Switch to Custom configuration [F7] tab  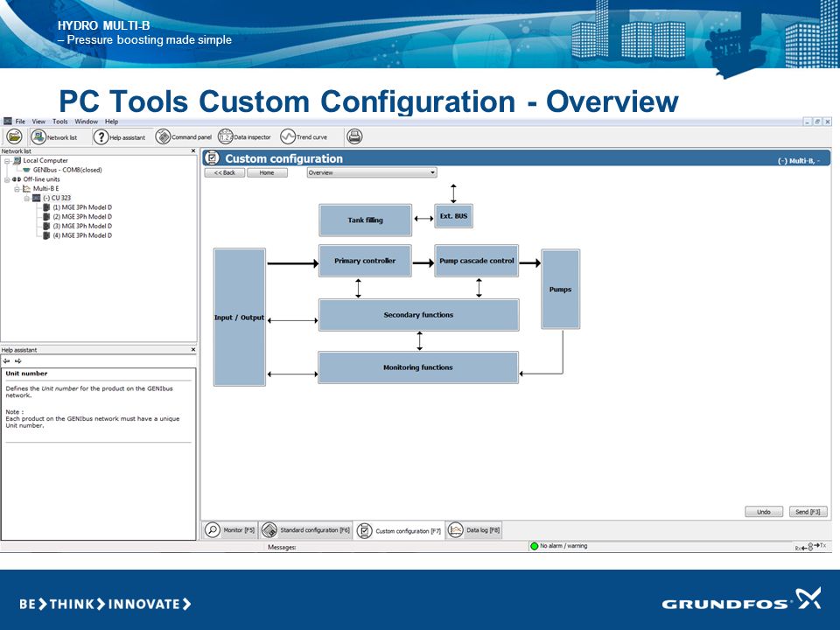click(399, 530)
